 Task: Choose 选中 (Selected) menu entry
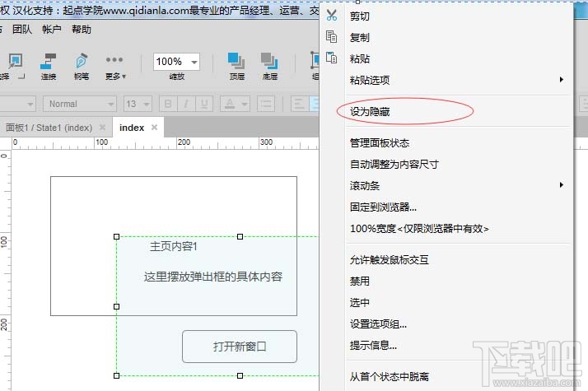[x=360, y=302]
